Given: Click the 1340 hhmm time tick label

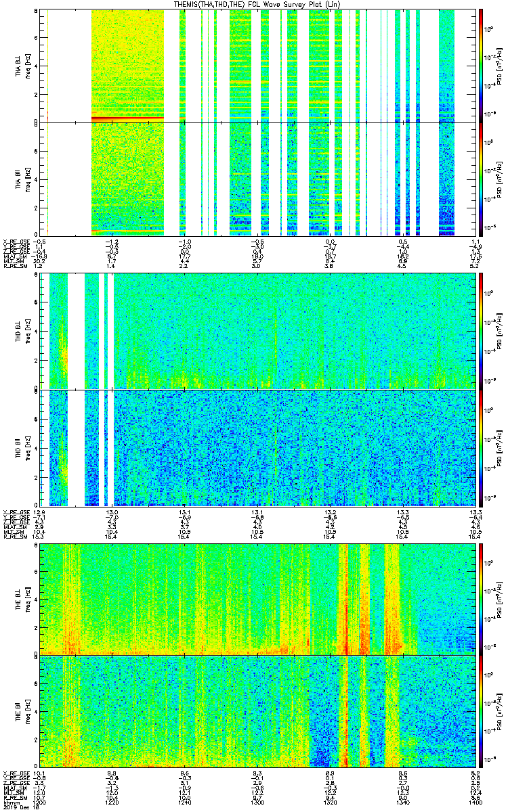Looking at the screenshot, I should click(x=402, y=802).
